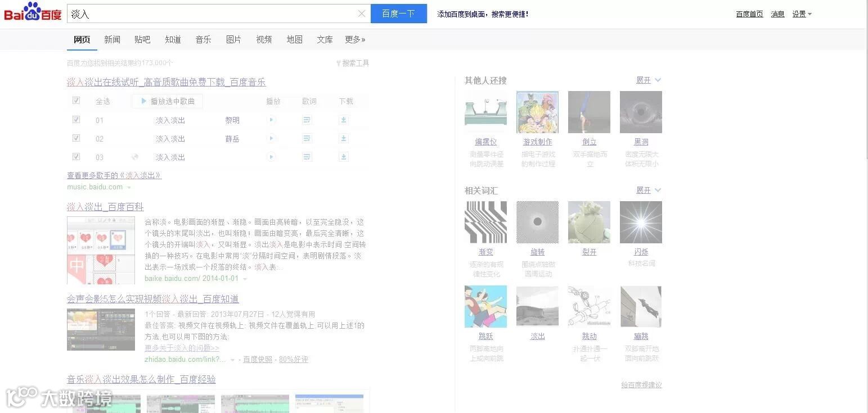Open the 淡入淡出_百度百科 result link

105,207
